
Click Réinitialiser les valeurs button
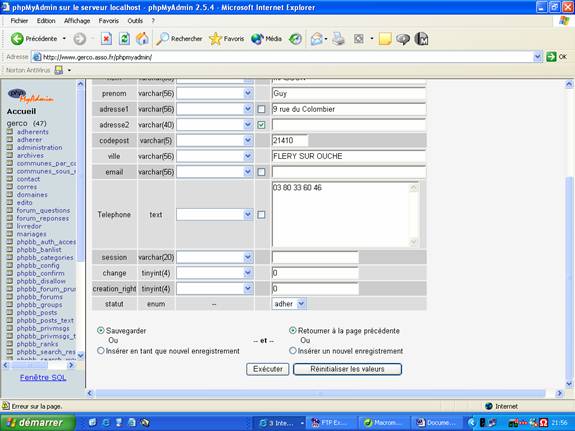click(347, 369)
